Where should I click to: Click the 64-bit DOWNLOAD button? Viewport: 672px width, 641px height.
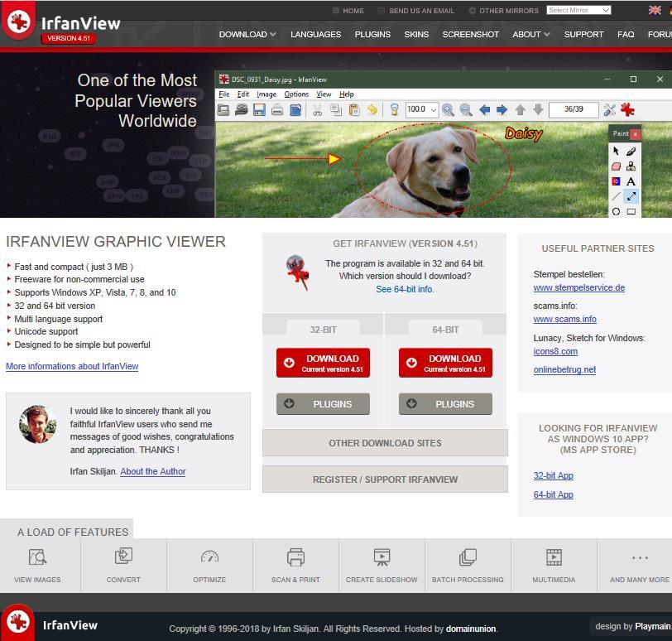pyautogui.click(x=446, y=363)
